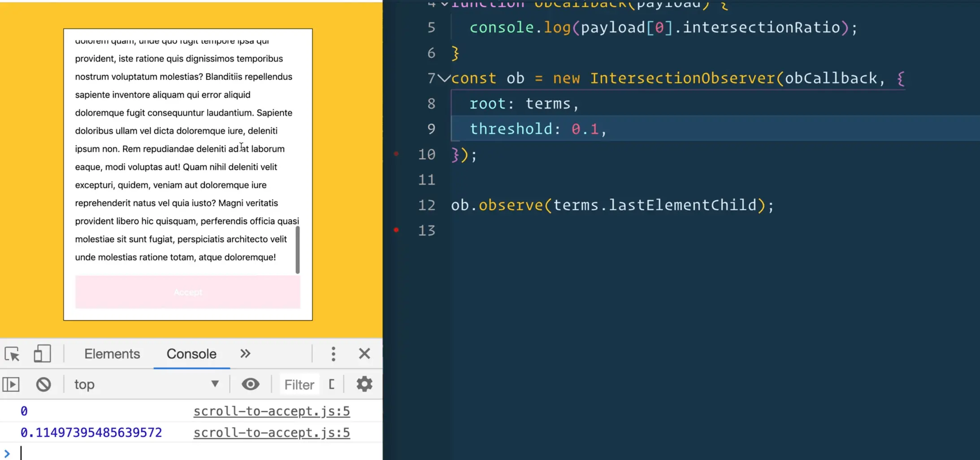
Task: Toggle the breakpoint dot on line 13
Action: [396, 230]
